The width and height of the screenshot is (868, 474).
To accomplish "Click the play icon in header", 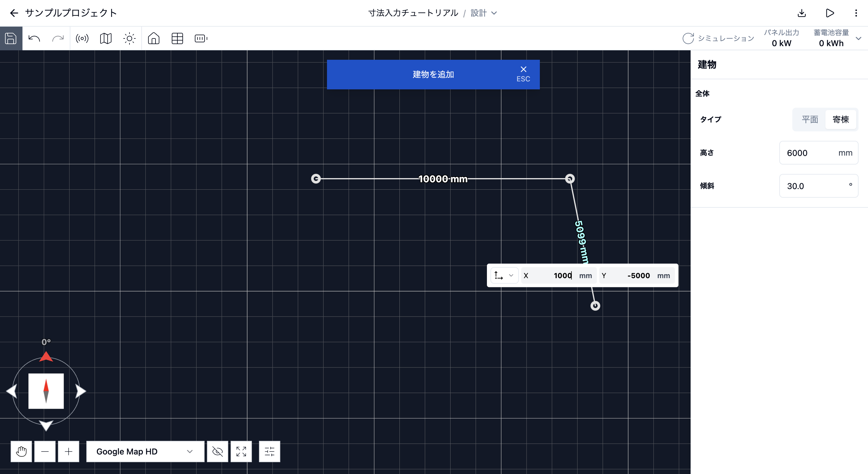I will [x=830, y=13].
